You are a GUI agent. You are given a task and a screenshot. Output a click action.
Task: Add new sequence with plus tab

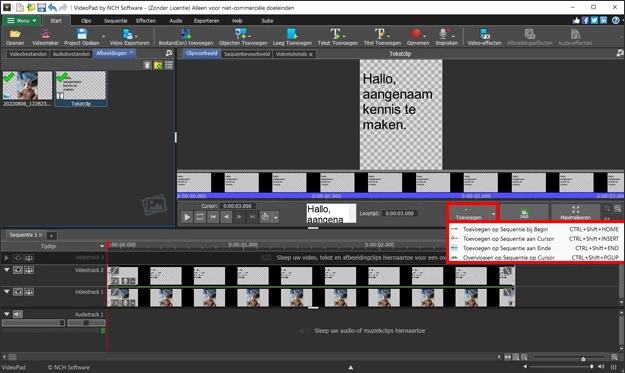coord(51,235)
